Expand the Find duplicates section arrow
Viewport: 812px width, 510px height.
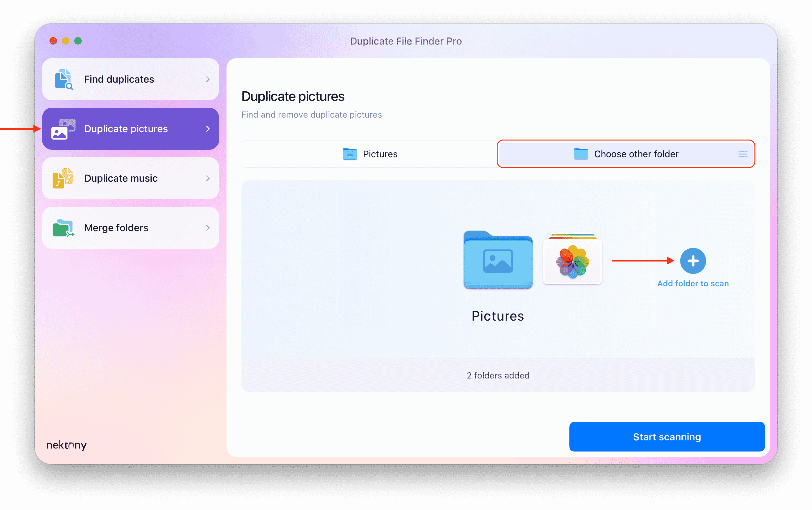click(x=209, y=79)
